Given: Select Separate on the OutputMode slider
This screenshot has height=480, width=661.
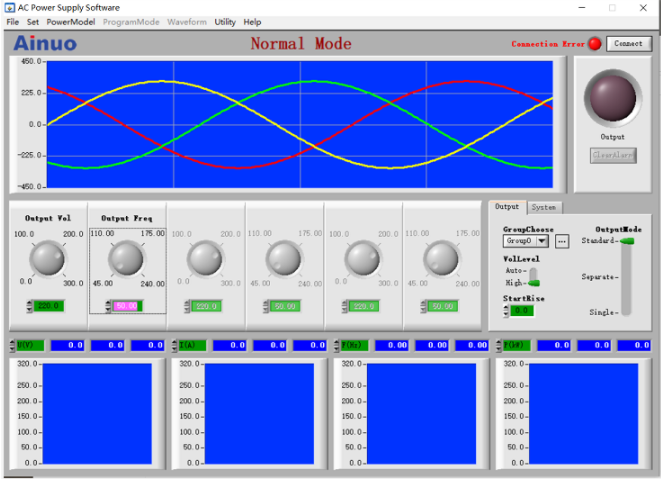Looking at the screenshot, I should point(600,277).
